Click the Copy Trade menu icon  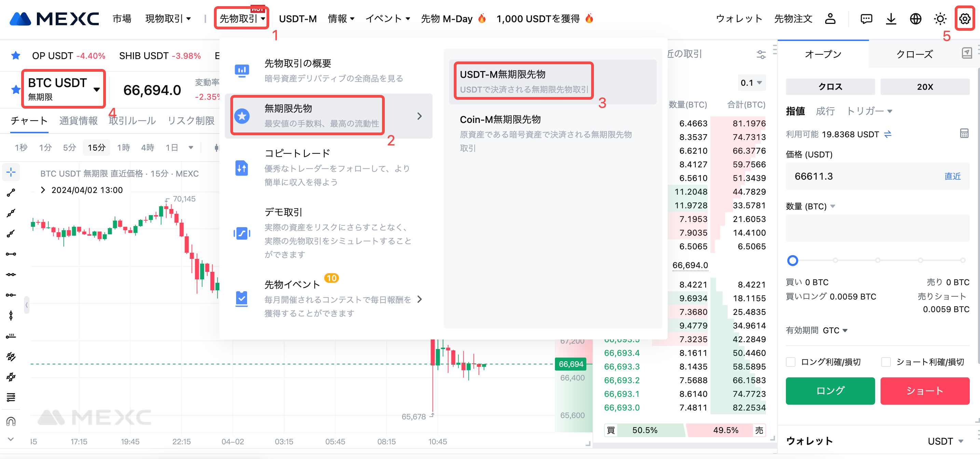(x=242, y=168)
